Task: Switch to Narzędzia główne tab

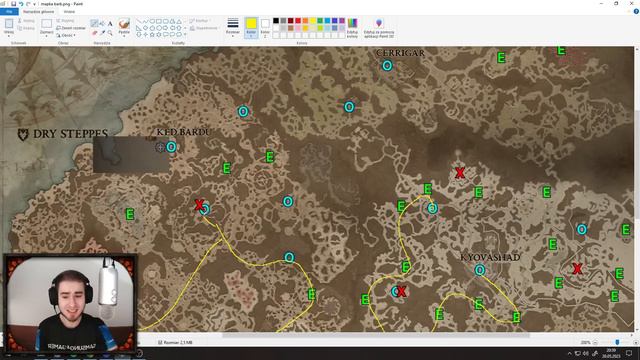Action: (x=38, y=12)
